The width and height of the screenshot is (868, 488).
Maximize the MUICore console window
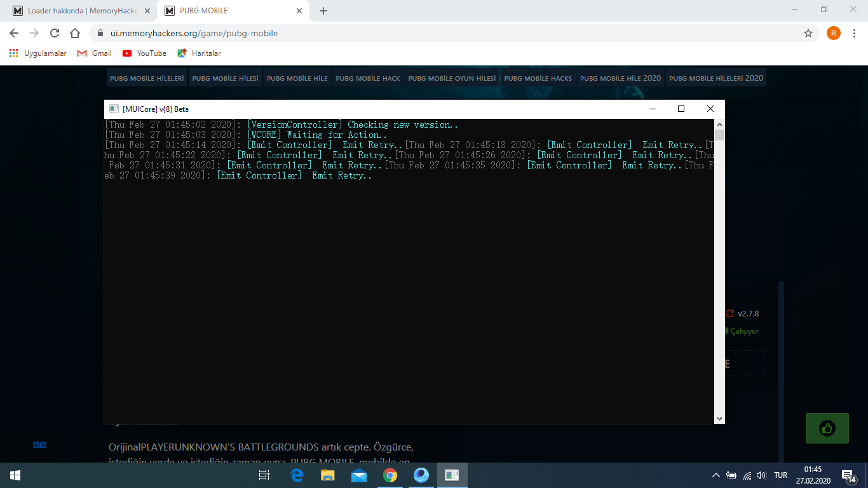tap(681, 109)
